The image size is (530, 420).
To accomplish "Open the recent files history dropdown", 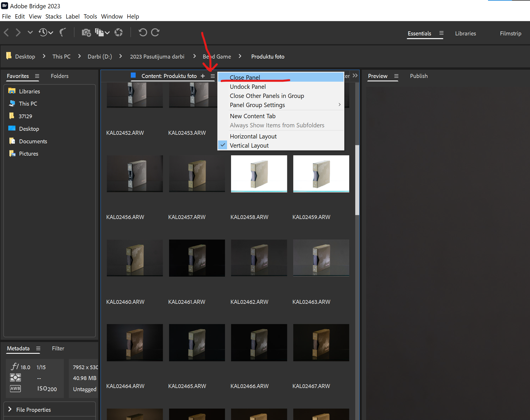I will coord(46,32).
